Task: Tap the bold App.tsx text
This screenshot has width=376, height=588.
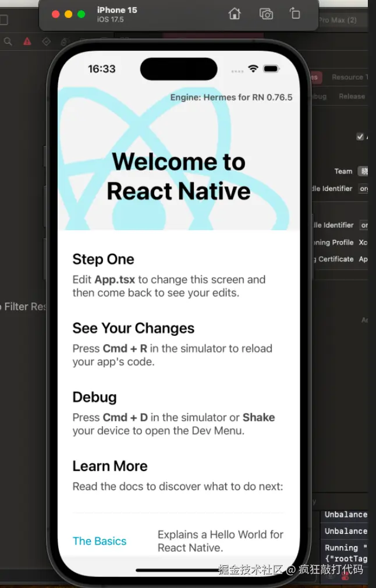Action: (115, 280)
